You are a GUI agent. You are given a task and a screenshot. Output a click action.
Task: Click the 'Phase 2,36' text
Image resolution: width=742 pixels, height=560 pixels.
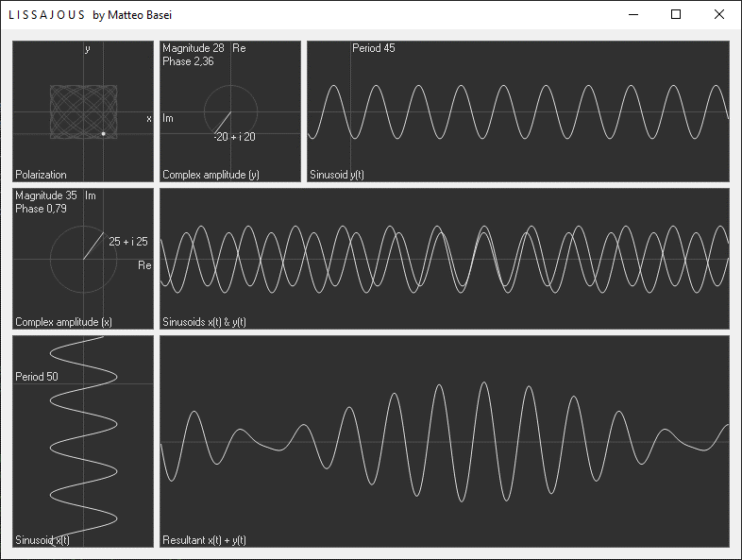(188, 61)
